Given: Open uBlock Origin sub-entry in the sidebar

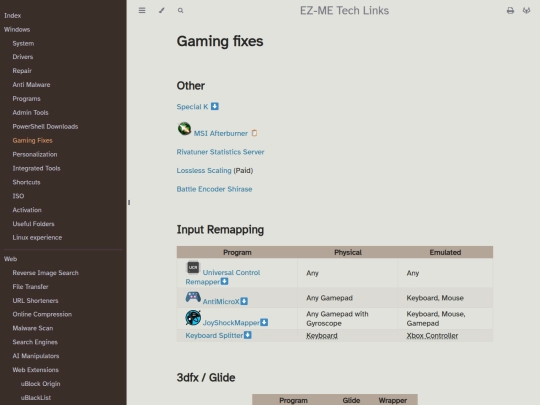Looking at the screenshot, I should point(40,384).
